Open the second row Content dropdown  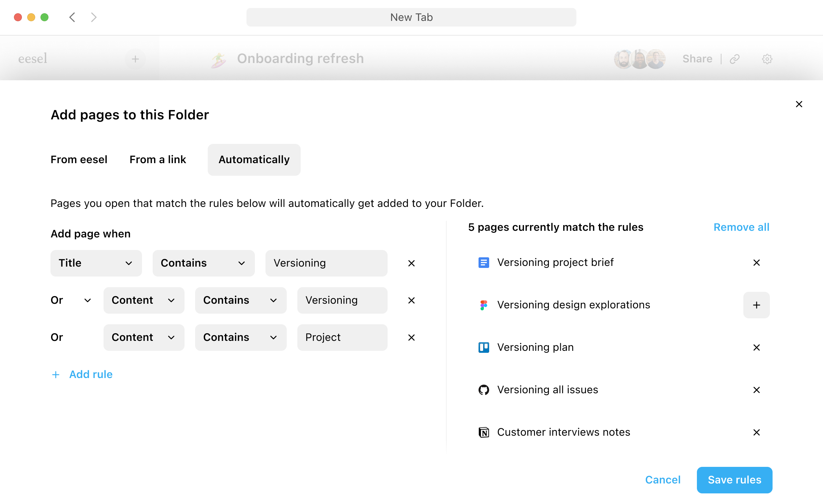144,300
